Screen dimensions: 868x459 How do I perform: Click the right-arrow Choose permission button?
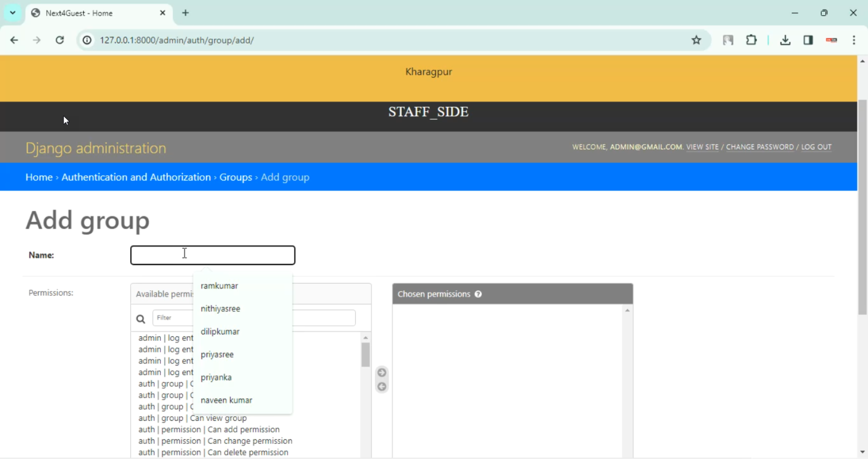pos(382,372)
